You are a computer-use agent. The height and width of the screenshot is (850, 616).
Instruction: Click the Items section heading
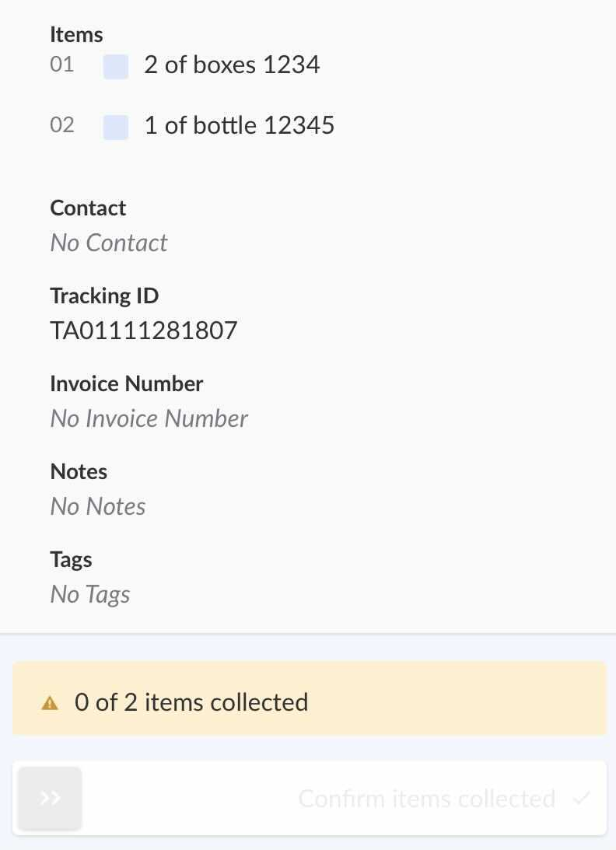point(76,34)
